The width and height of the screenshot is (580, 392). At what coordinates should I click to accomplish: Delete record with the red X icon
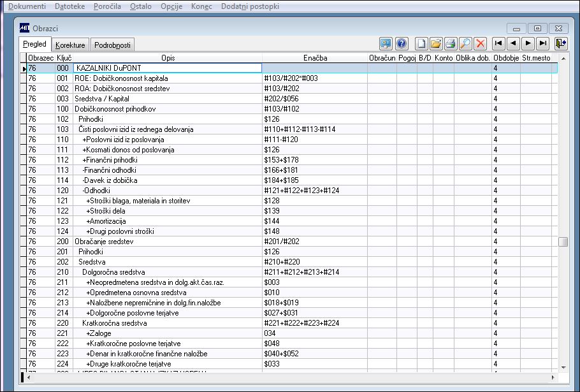(480, 43)
